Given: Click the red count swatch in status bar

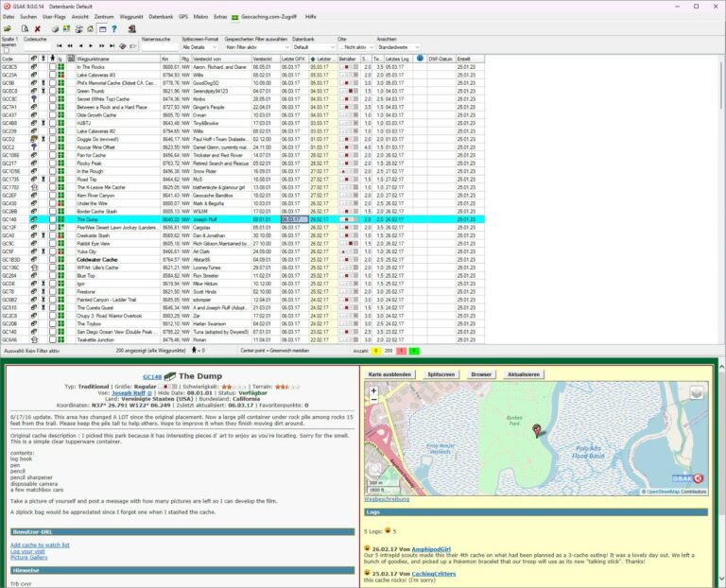Looking at the screenshot, I should [401, 351].
